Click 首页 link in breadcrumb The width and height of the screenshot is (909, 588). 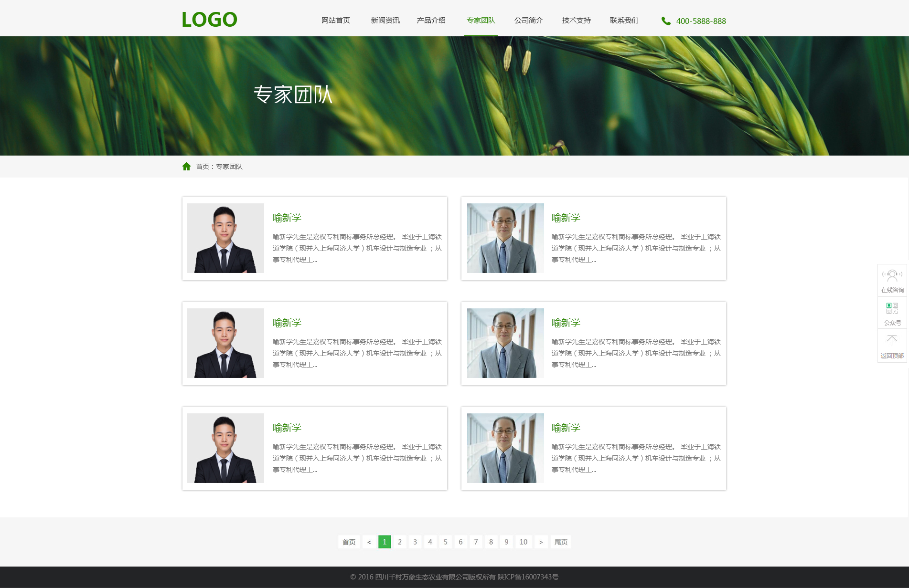tap(202, 167)
